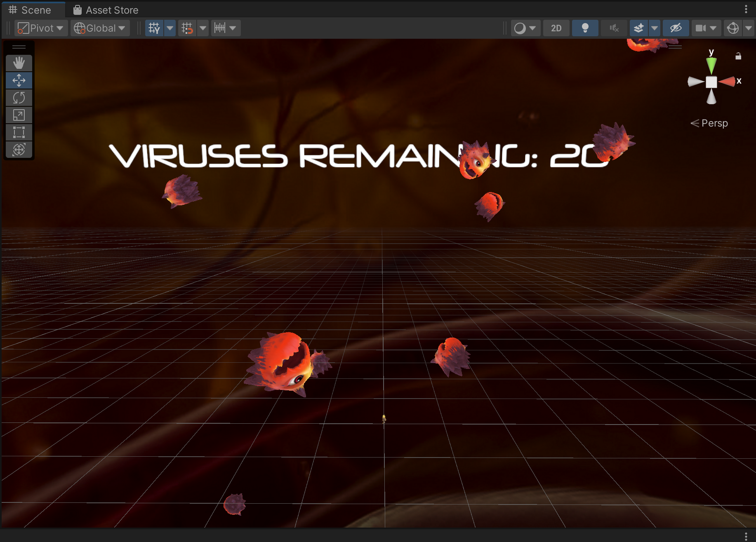The width and height of the screenshot is (756, 542).
Task: Switch the Persp projection label
Action: (709, 123)
